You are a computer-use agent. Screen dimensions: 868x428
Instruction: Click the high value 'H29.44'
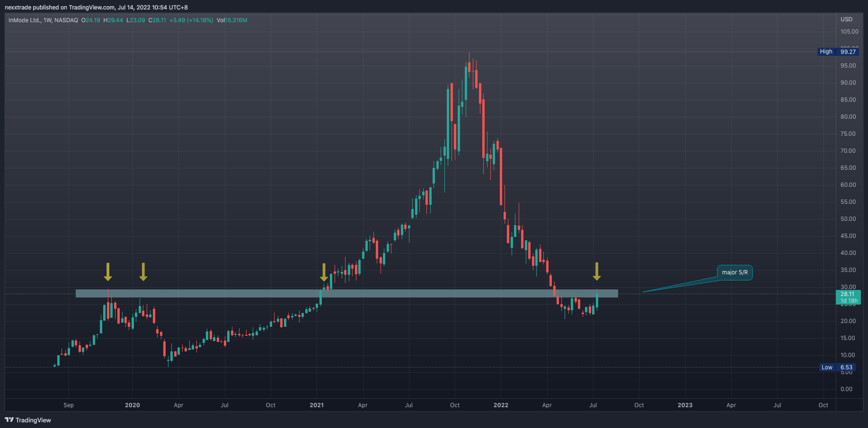click(x=113, y=20)
